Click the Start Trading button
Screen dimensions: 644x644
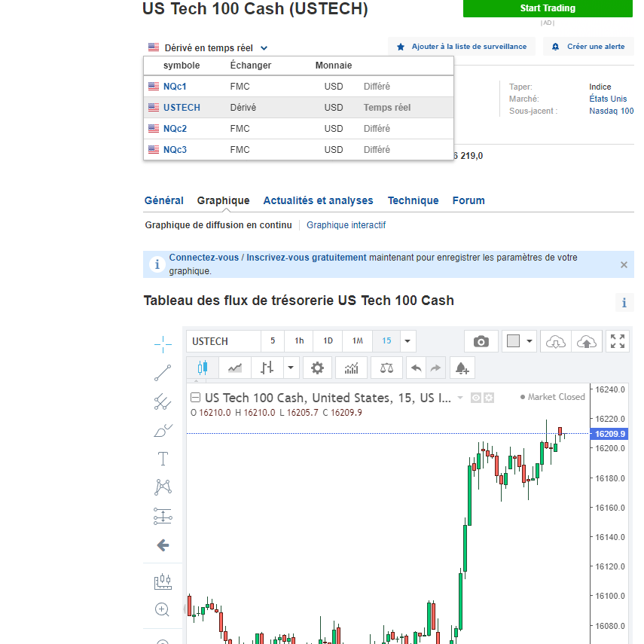pos(548,8)
